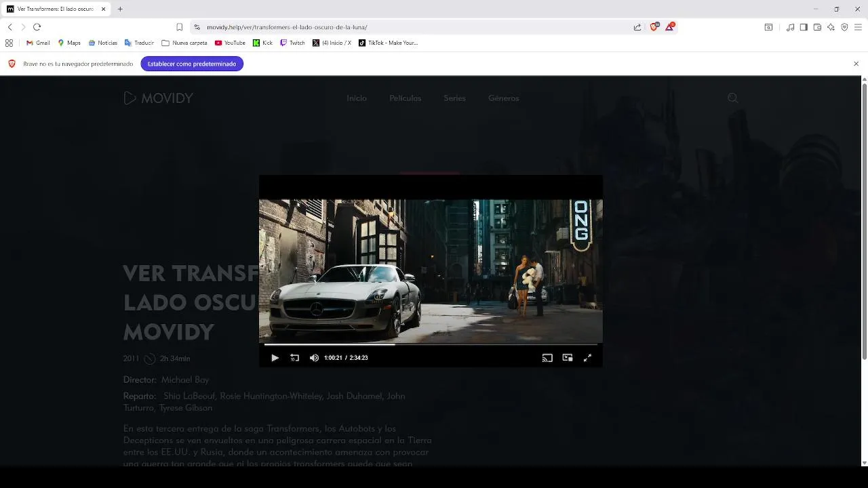Viewport: 868px width, 488px height.
Task: Open the apps grid in bookmarks bar
Action: point(9,43)
